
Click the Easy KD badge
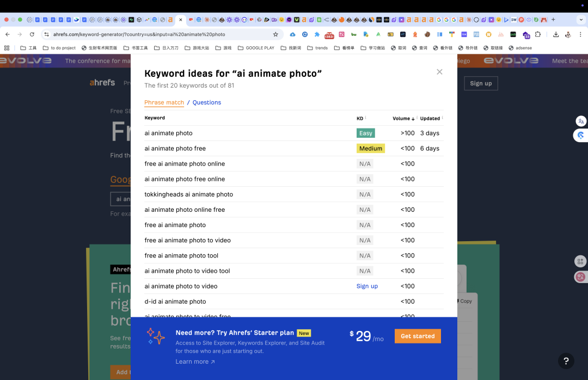coord(366,133)
